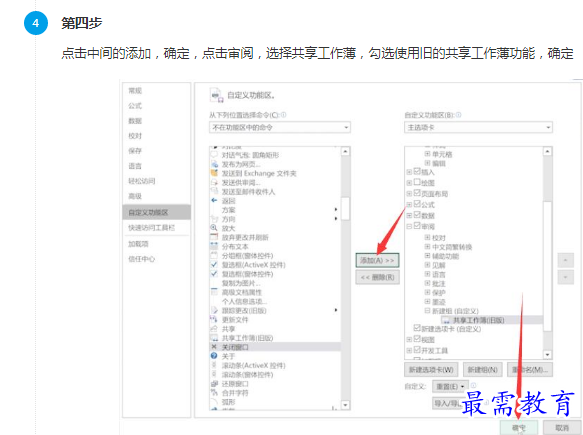The height and width of the screenshot is (435, 583).
Task: Click the 放弃更改并刷新 icon
Action: point(214,237)
